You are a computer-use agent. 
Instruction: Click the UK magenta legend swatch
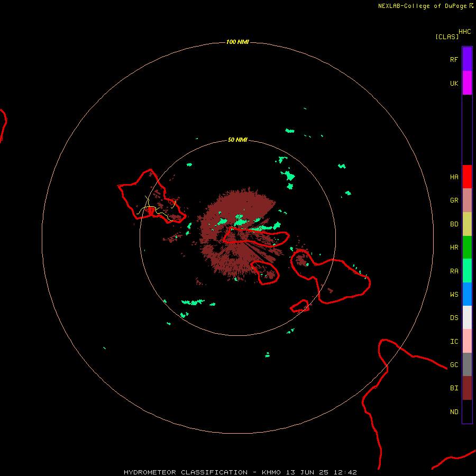tap(467, 83)
